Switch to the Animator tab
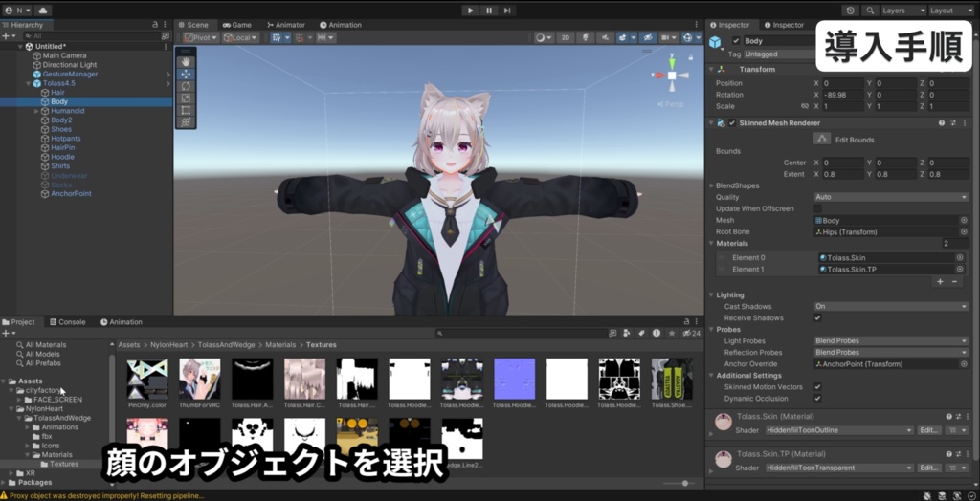This screenshot has height=501, width=980. click(286, 25)
